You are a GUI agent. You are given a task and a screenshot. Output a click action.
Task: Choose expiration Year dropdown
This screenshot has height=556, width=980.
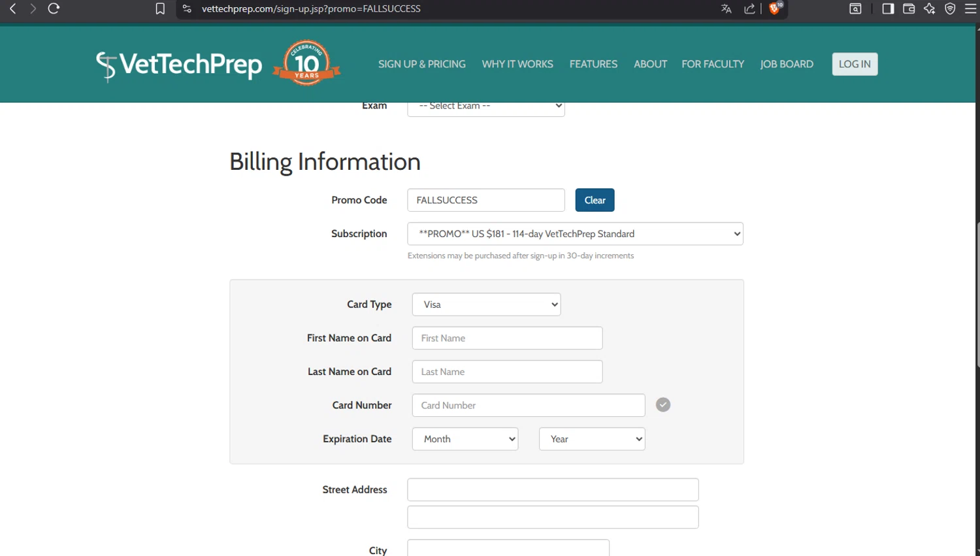[x=592, y=439]
